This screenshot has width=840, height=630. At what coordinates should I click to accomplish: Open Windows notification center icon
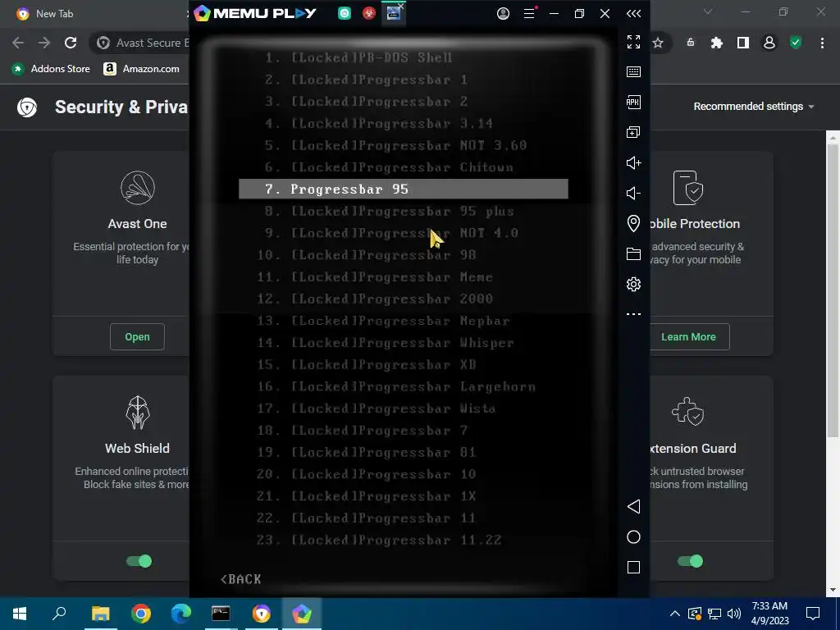(x=813, y=614)
